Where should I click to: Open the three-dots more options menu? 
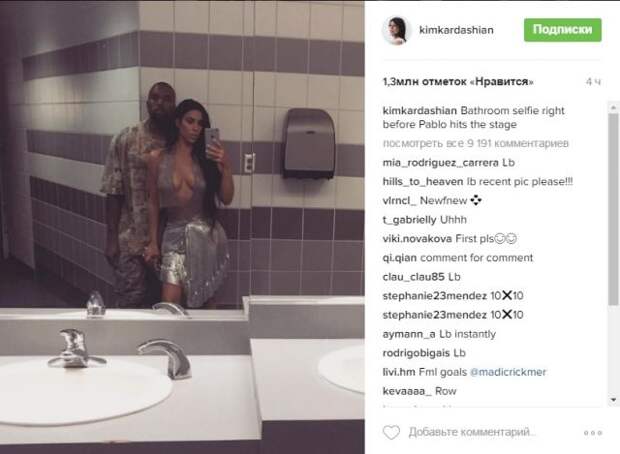pos(593,433)
